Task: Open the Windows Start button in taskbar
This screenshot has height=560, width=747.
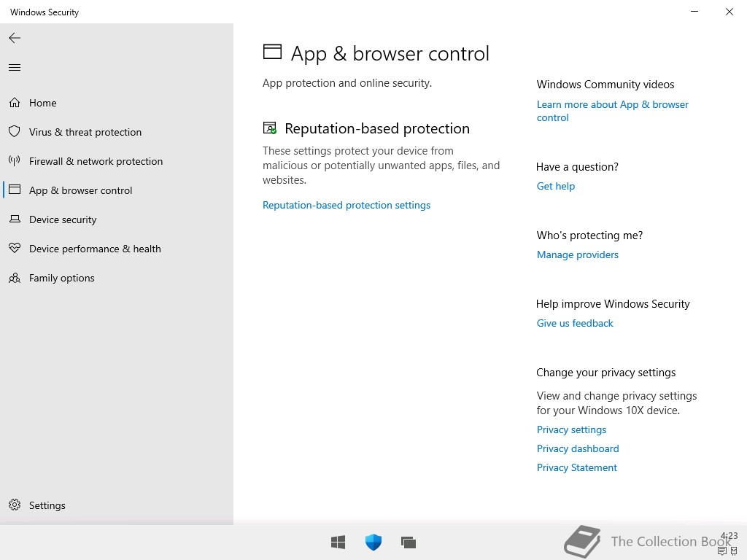Action: coord(338,542)
